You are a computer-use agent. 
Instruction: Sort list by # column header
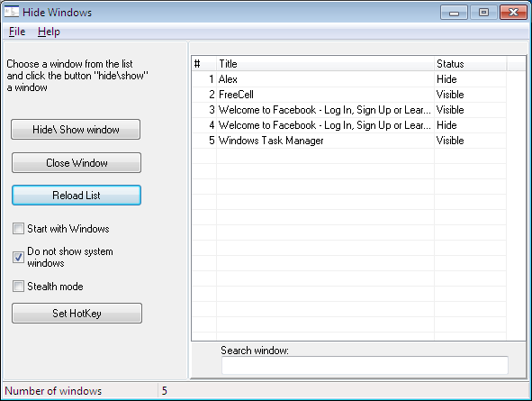(x=204, y=63)
